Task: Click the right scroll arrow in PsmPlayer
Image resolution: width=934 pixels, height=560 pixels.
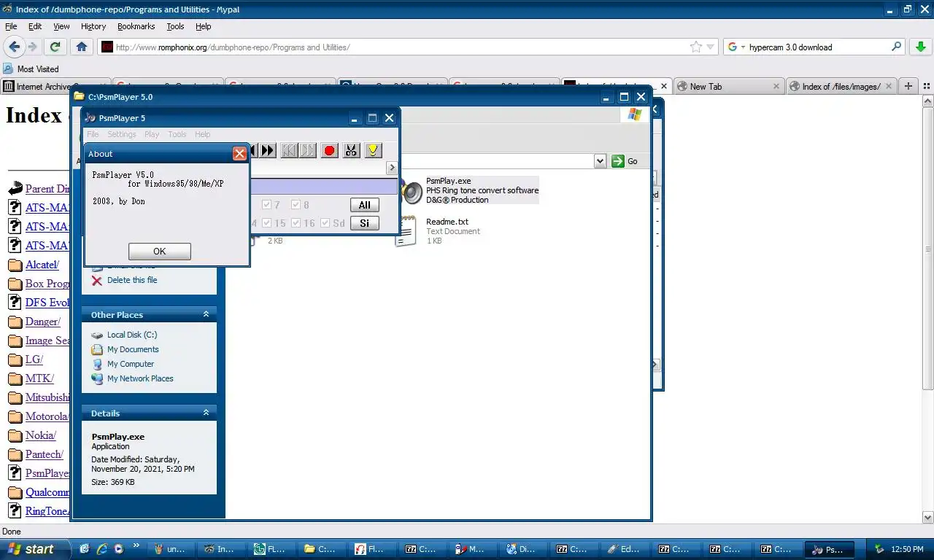Action: click(x=392, y=168)
